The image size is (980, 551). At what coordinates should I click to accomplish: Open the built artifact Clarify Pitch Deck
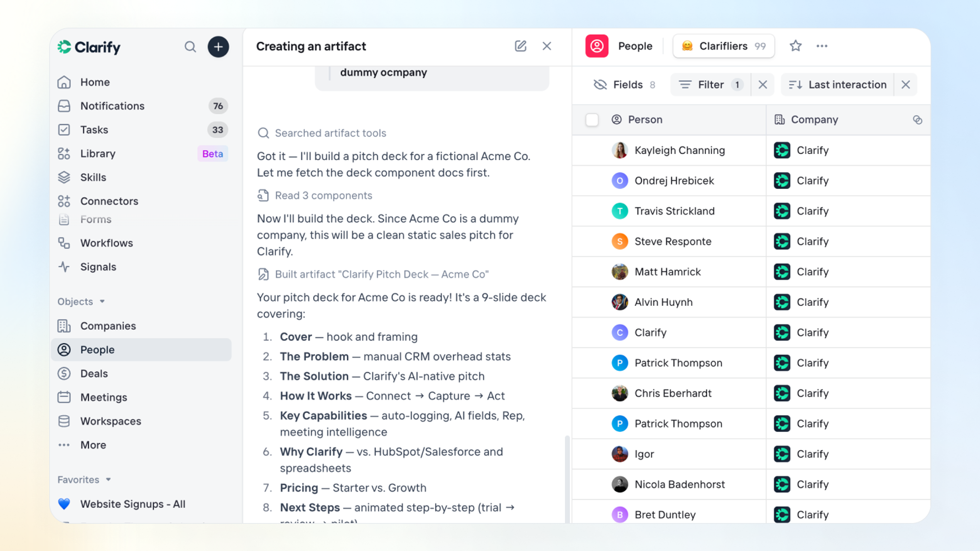(373, 274)
